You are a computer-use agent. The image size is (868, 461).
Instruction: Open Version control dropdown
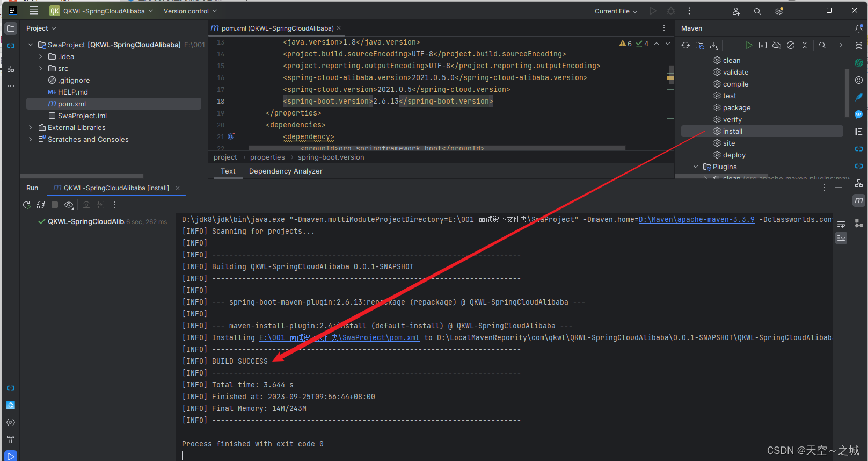(190, 11)
